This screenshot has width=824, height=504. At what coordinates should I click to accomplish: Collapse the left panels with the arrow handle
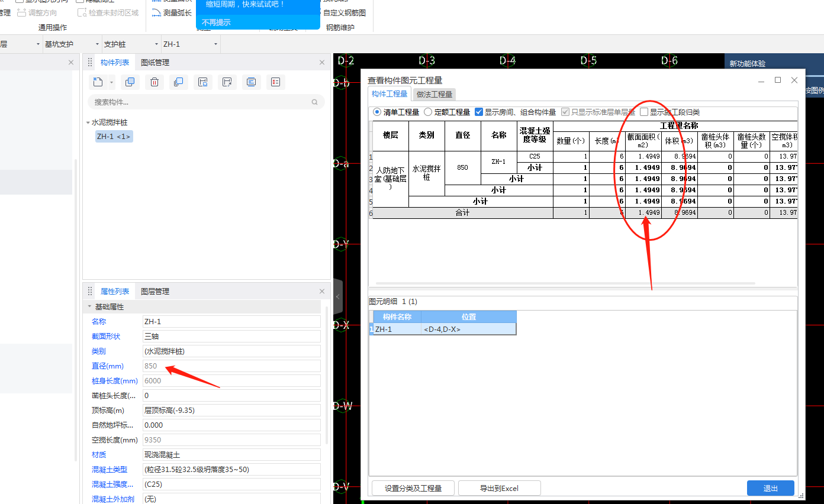click(337, 296)
